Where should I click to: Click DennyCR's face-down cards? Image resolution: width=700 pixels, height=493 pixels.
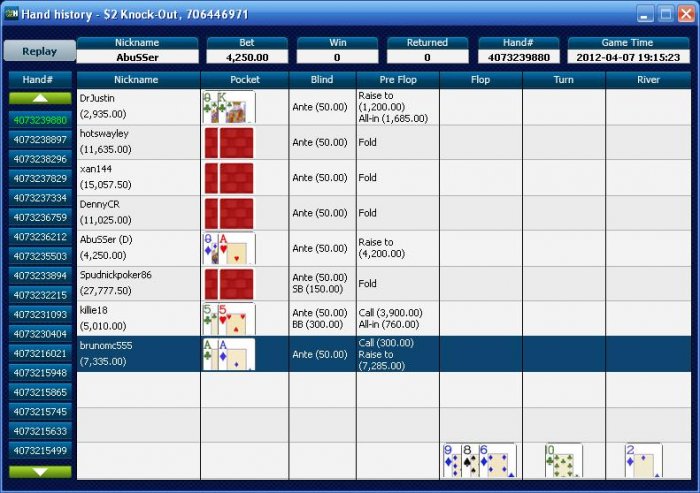(229, 213)
